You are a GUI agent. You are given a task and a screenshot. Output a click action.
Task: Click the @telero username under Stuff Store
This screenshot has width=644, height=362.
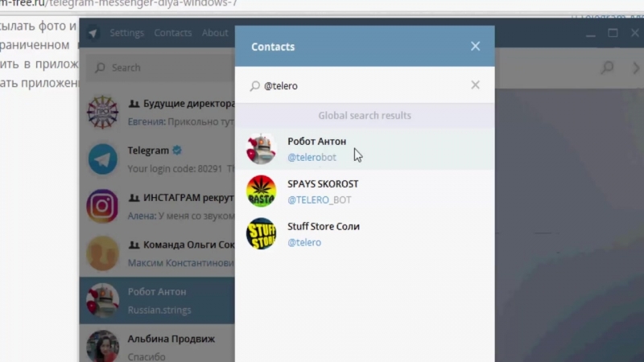[x=304, y=243]
